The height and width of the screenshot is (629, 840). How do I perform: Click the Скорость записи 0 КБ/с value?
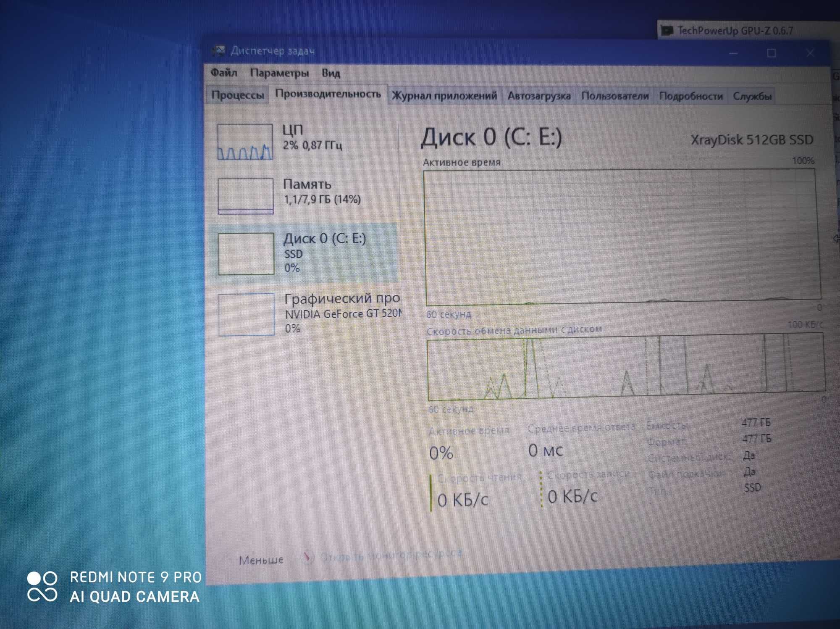572,497
